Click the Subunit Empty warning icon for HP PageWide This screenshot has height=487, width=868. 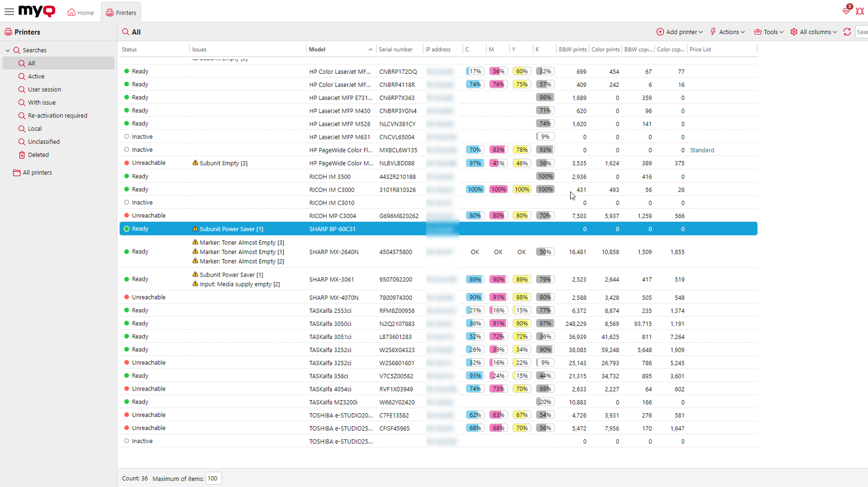(x=195, y=163)
